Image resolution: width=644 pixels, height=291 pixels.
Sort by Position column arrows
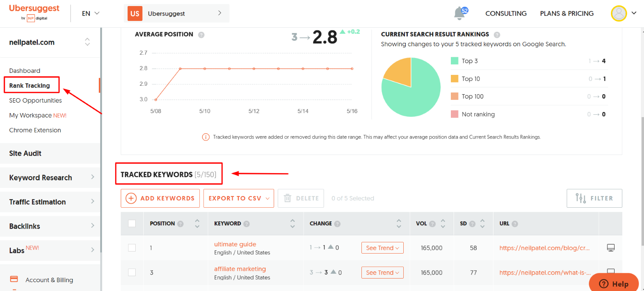pos(197,223)
